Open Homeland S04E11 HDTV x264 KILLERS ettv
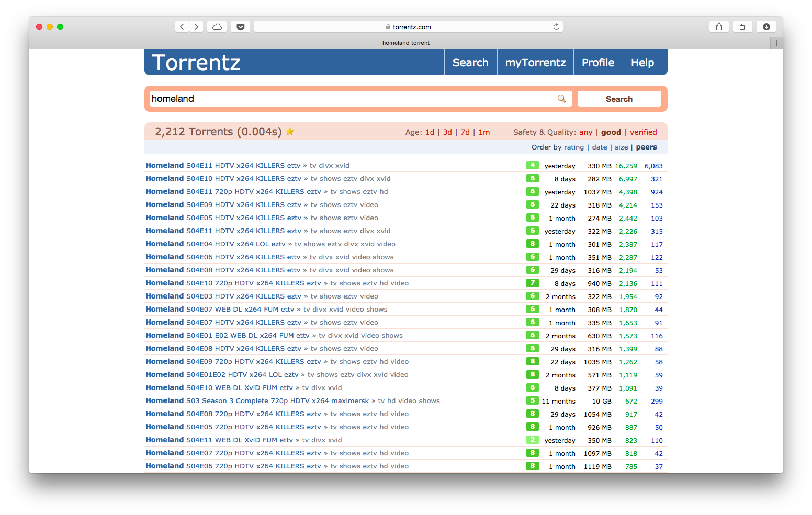 [x=223, y=165]
